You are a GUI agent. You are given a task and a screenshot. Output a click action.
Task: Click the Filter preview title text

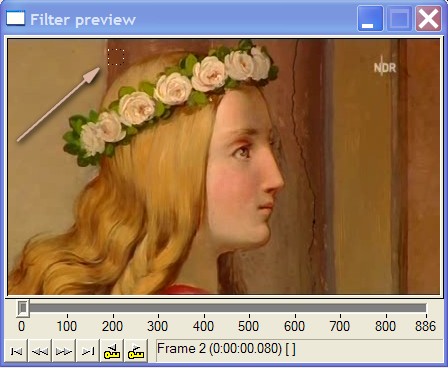coord(83,20)
